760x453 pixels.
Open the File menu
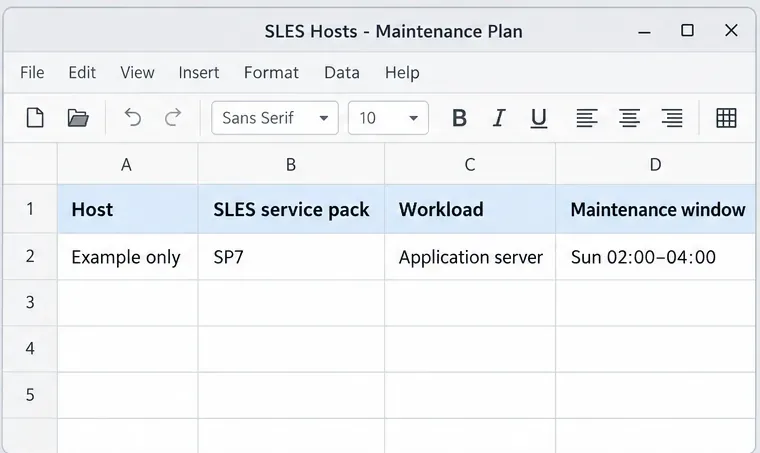(32, 73)
